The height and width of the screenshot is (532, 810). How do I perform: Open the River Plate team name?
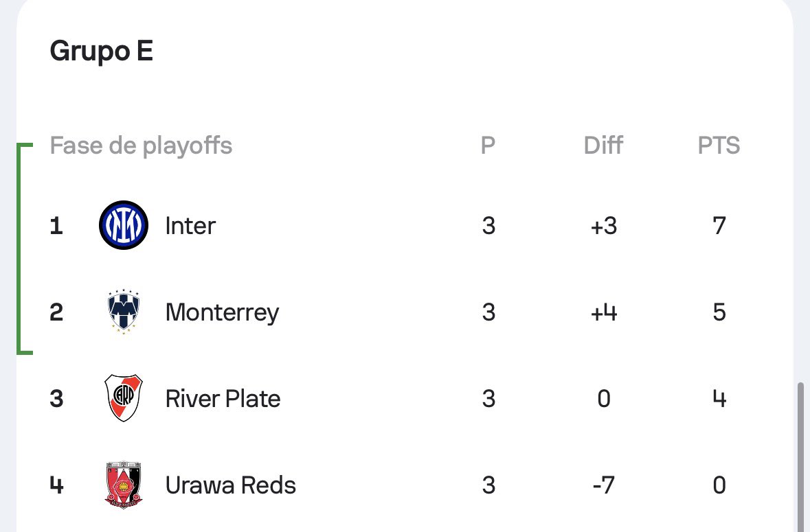tap(223, 398)
